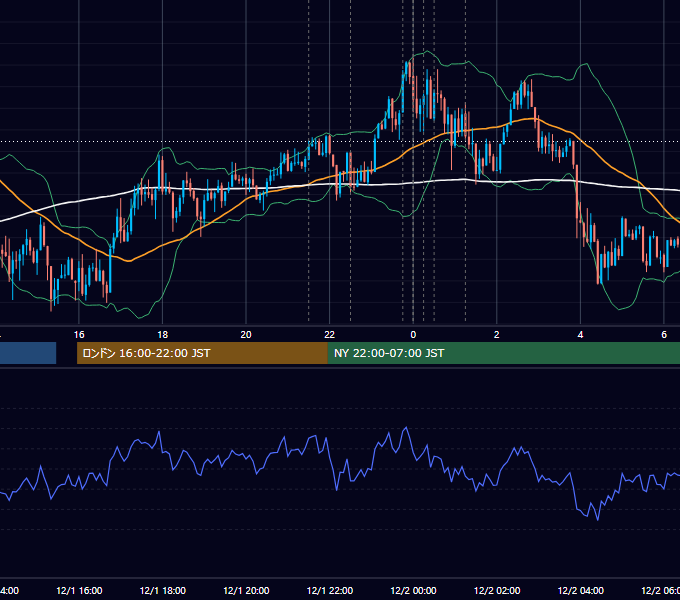
Task: Click the 0 hour label on price chart axis
Action: tap(413, 335)
